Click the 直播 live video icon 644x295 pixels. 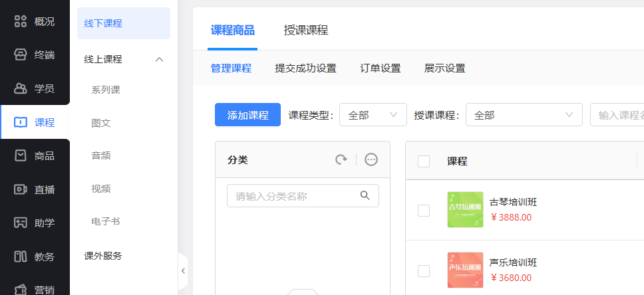click(21, 189)
